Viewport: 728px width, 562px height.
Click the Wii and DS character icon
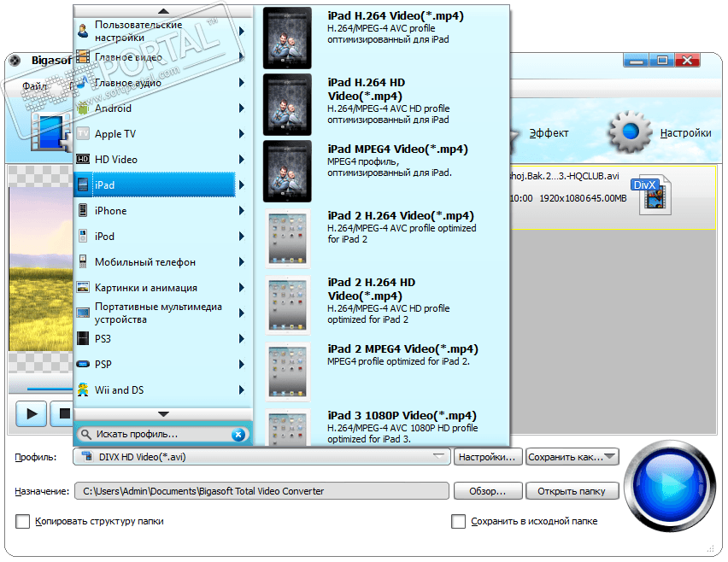tap(83, 389)
